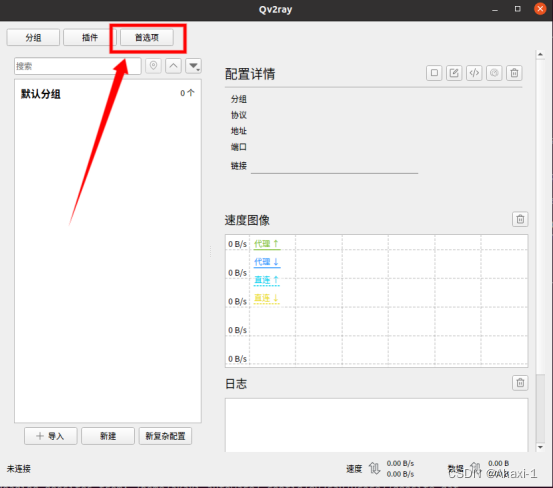553x488 pixels.
Task: Click the 直连 ↓ legend entry
Action: tap(267, 298)
